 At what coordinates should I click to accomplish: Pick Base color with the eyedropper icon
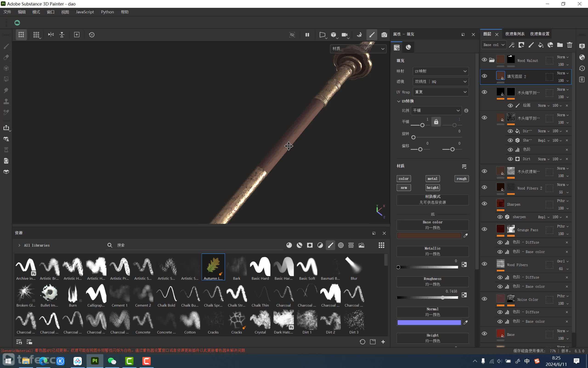[466, 235]
